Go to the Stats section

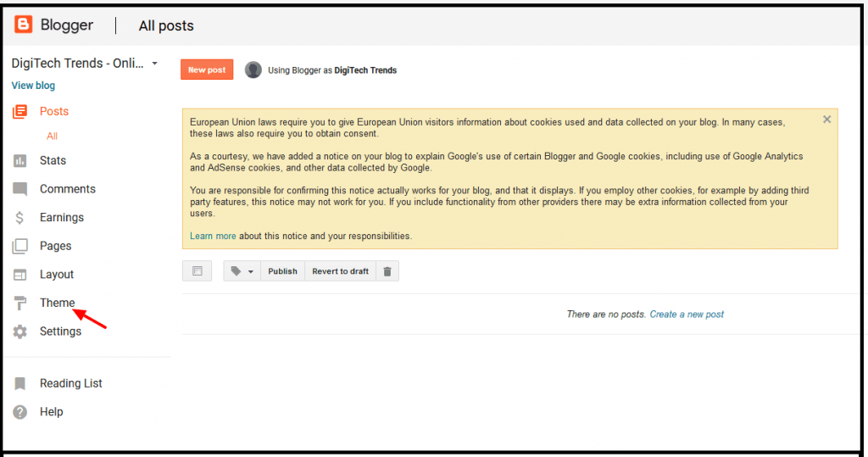point(53,160)
